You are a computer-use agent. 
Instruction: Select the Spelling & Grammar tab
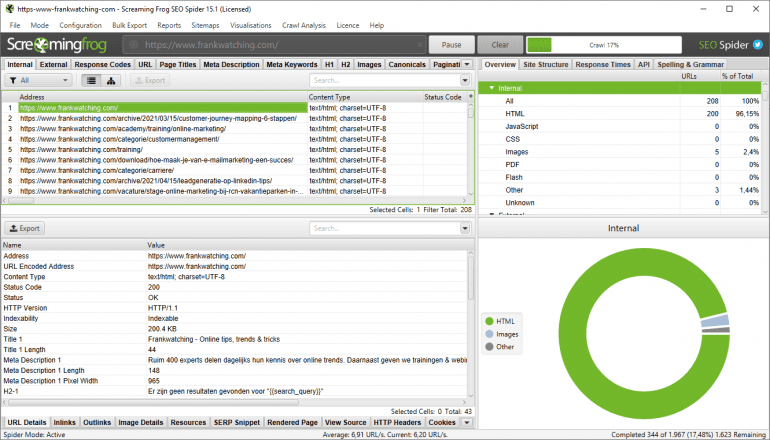pos(690,64)
